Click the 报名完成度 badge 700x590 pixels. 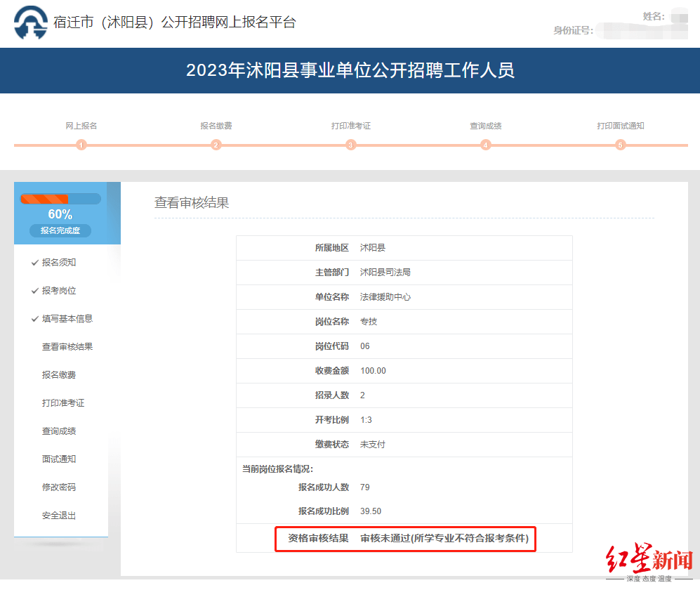tap(60, 230)
